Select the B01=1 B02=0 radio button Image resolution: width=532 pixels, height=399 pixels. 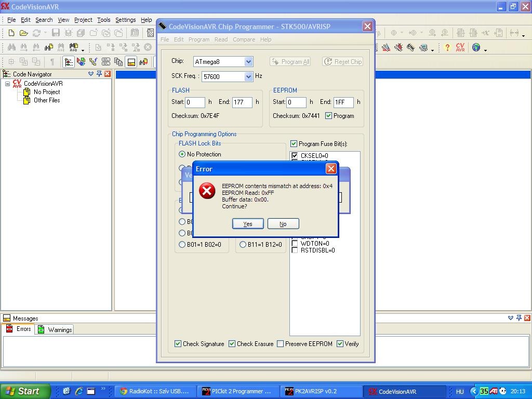pos(182,245)
